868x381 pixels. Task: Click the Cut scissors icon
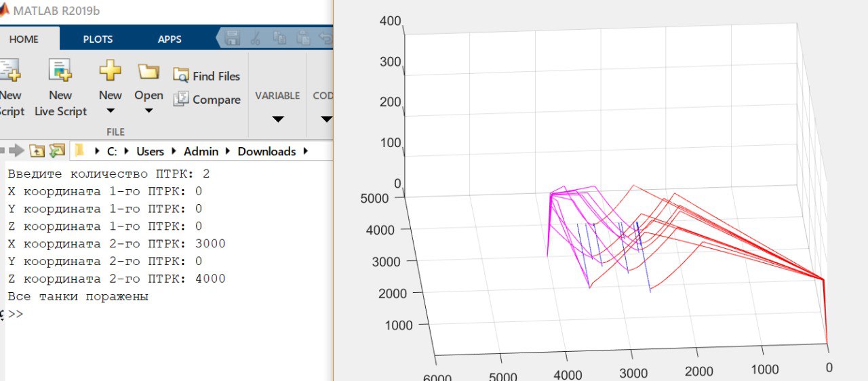(x=256, y=39)
